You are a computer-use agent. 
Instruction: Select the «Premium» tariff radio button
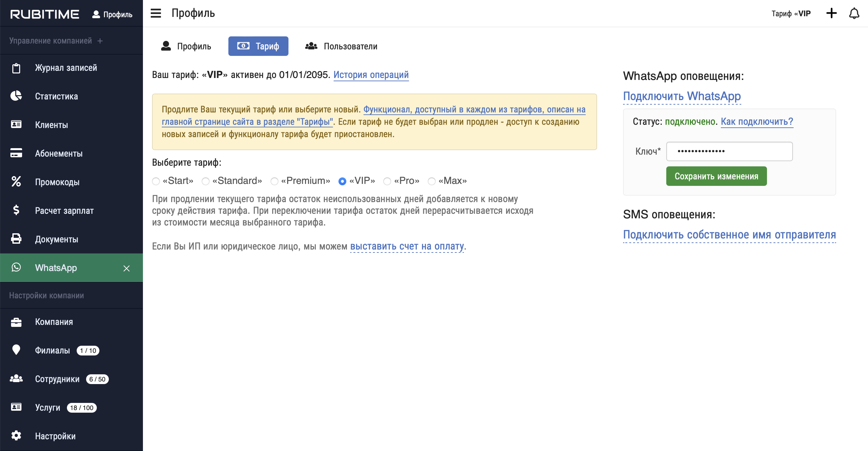pos(274,181)
